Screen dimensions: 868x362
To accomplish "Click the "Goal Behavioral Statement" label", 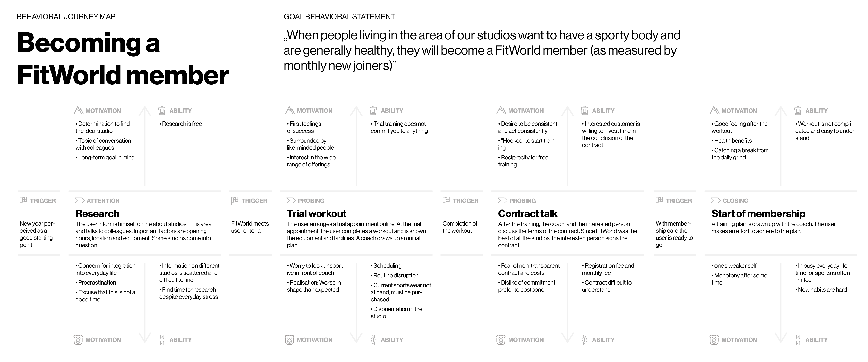I will [339, 16].
